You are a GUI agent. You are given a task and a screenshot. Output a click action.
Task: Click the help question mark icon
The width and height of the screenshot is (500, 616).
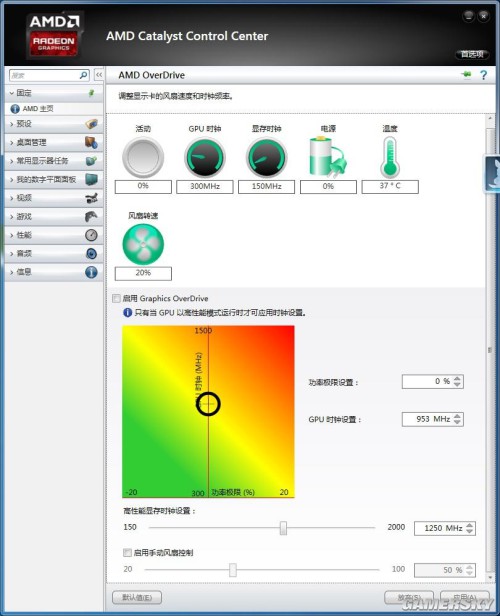[x=484, y=75]
